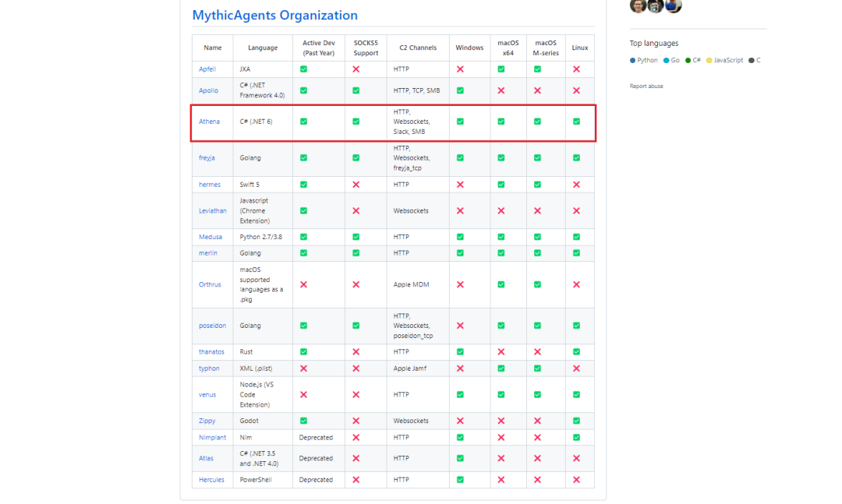Open the poseidon agent link
Screen dimensions: 842x504
[212, 326]
